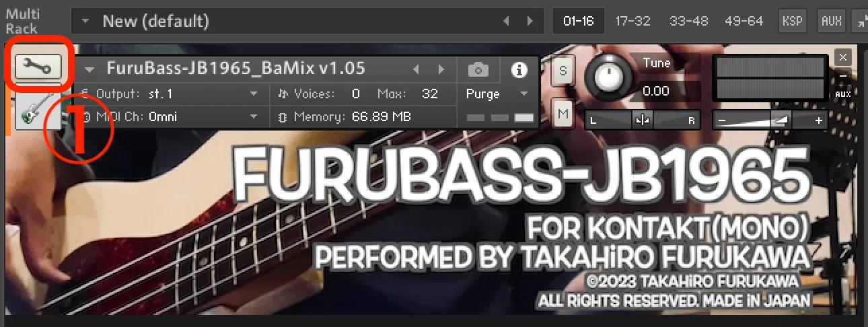The height and width of the screenshot is (327, 868).
Task: Switch to rack page 01-16
Action: [x=579, y=21]
